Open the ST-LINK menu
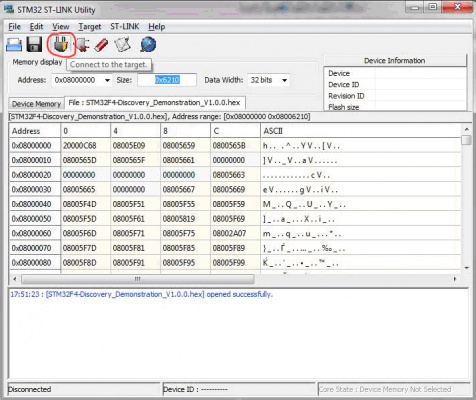 coord(125,27)
